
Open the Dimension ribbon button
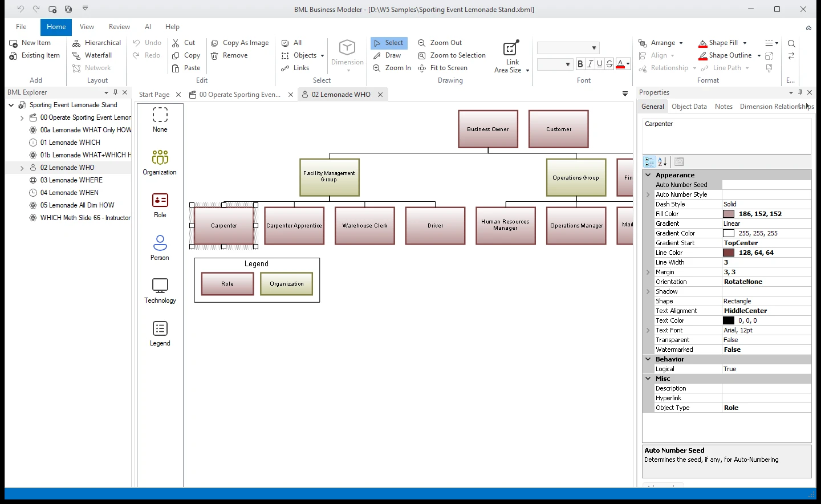(347, 56)
